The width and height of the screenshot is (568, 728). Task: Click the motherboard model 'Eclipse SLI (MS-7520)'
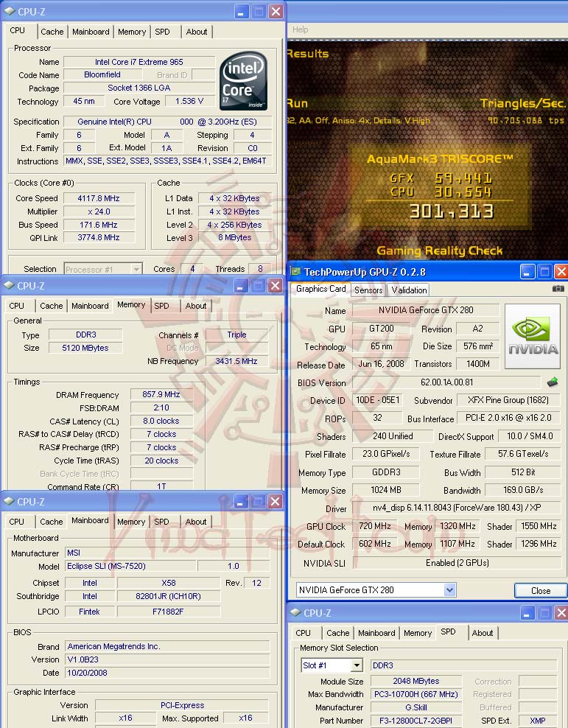click(x=130, y=566)
